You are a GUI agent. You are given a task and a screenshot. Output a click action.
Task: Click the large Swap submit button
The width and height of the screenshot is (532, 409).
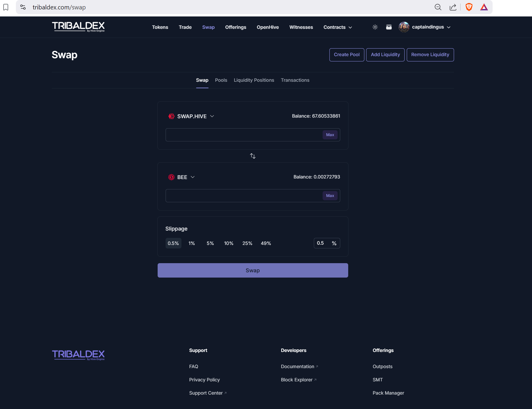point(253,271)
